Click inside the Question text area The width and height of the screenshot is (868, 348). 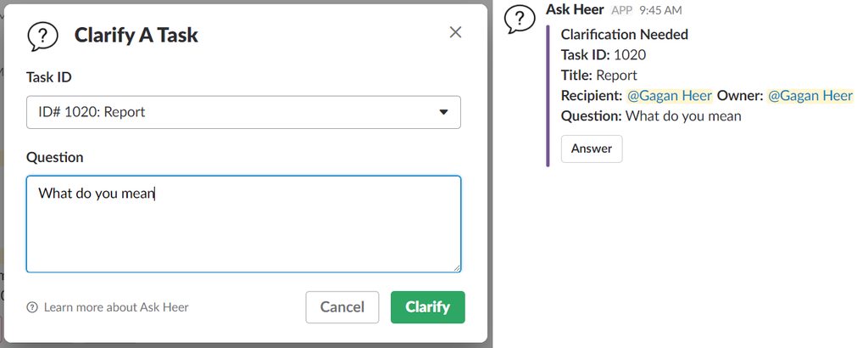243,224
